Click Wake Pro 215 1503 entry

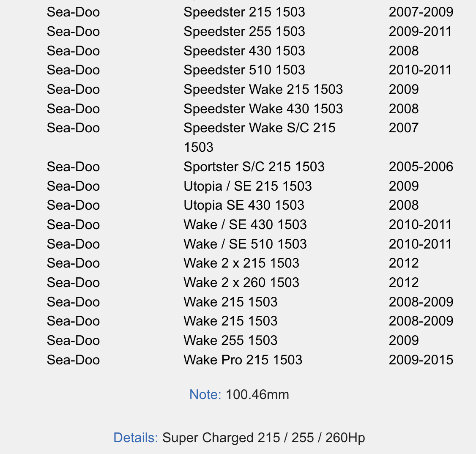[x=243, y=360]
